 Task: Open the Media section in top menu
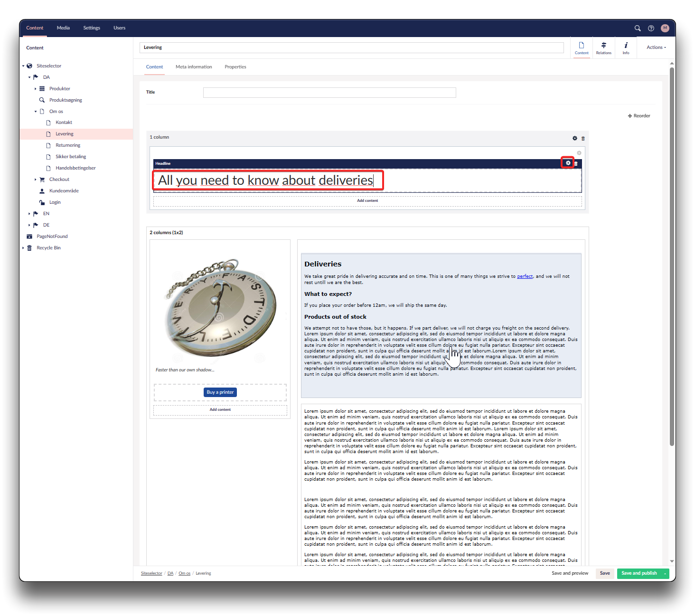[x=63, y=28]
